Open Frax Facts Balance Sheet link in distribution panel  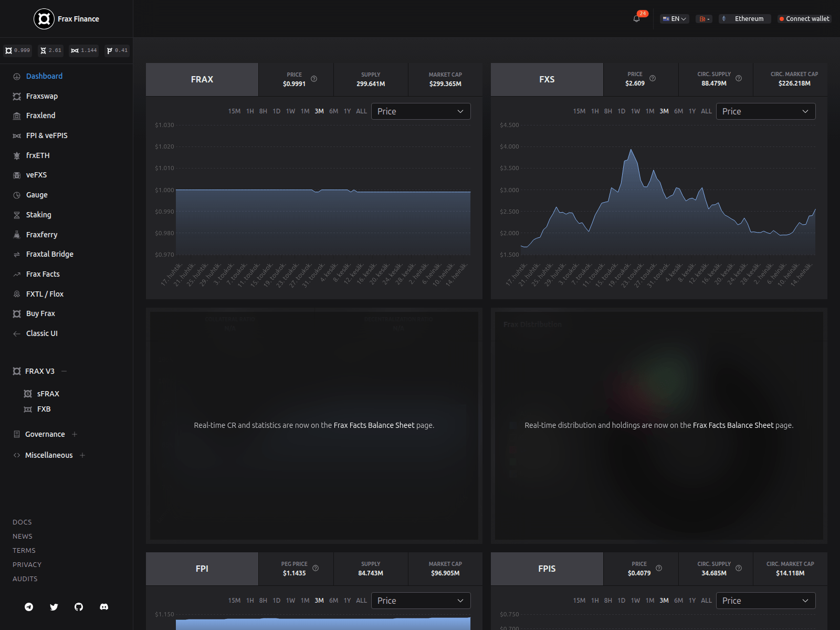(x=733, y=425)
